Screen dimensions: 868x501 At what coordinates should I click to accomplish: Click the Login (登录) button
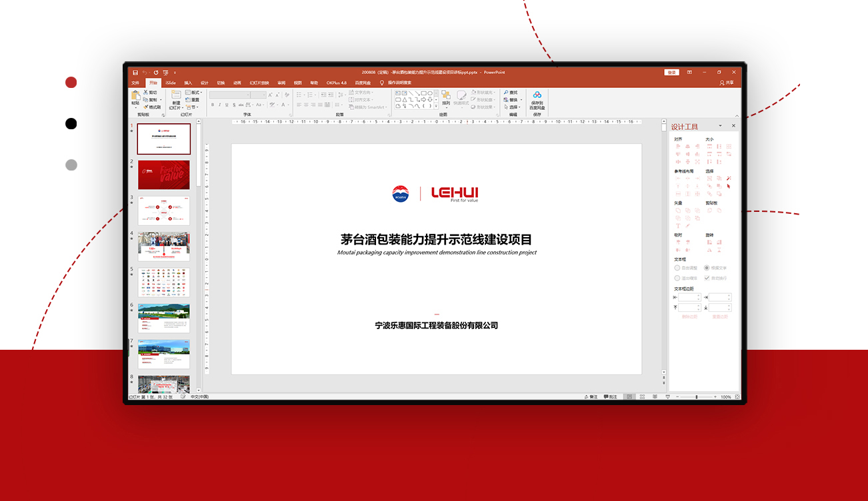(x=671, y=73)
